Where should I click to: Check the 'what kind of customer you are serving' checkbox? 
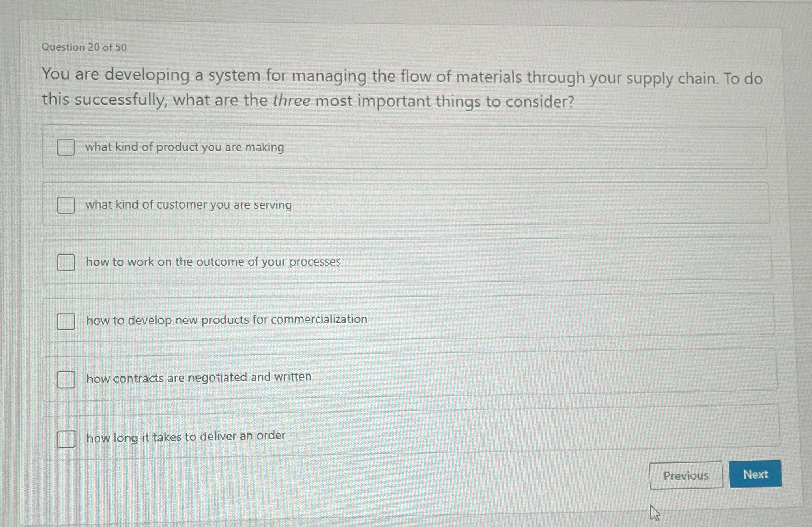point(66,205)
